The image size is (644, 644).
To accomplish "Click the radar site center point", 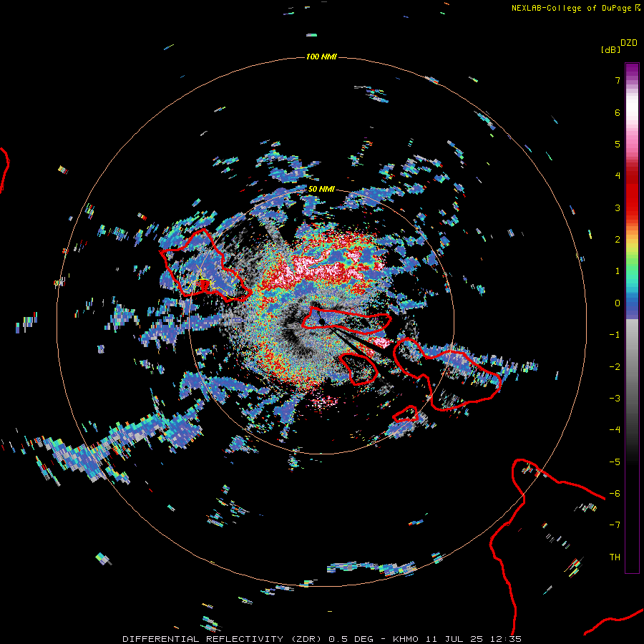I will pyautogui.click(x=321, y=321).
